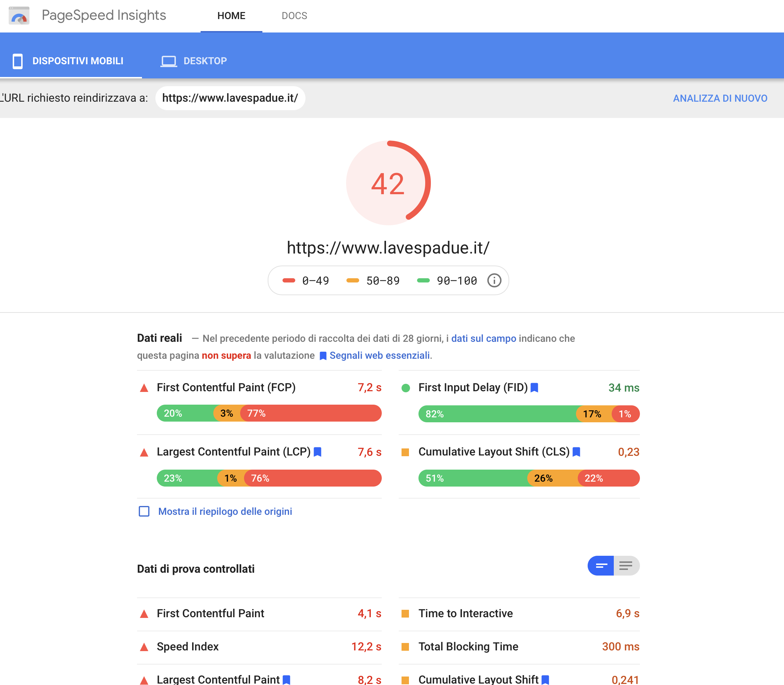
Task: Click red triangle beside lab First Contentful Paint
Action: click(x=144, y=614)
